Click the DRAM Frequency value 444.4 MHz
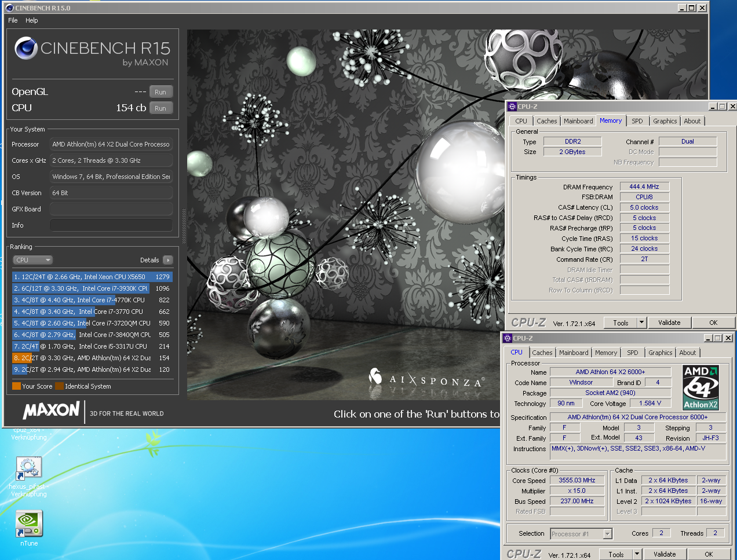 (x=644, y=186)
